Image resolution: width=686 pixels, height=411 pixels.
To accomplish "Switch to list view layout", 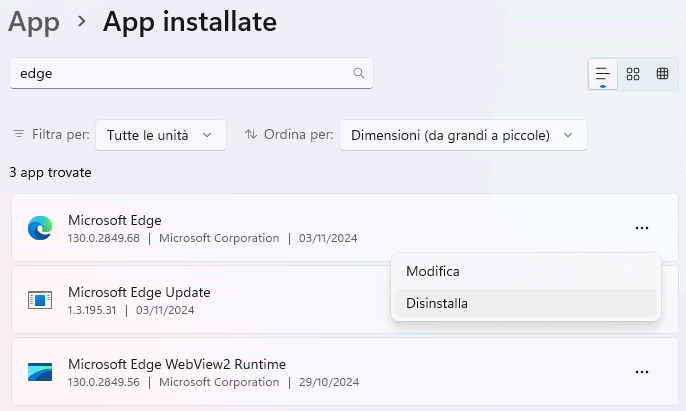I will coord(603,74).
